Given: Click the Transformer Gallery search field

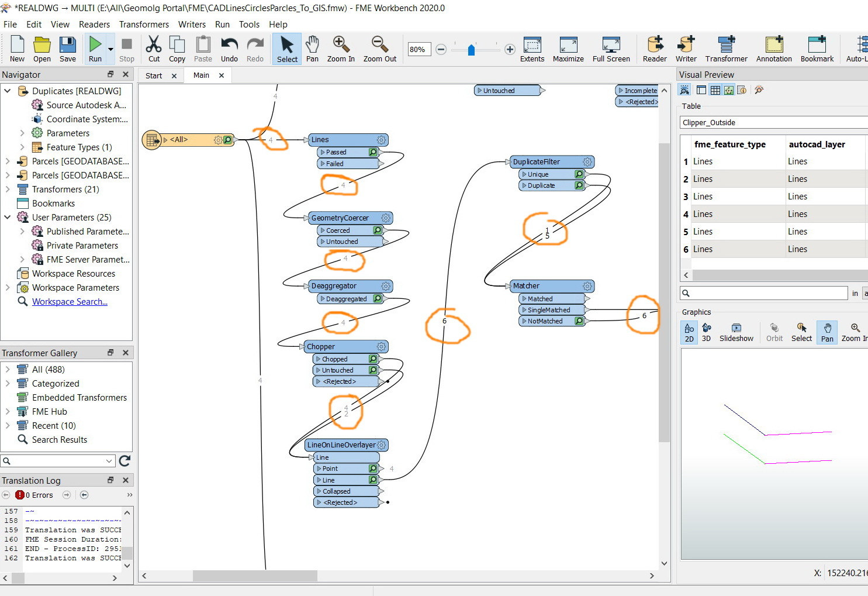Looking at the screenshot, I should coord(57,461).
